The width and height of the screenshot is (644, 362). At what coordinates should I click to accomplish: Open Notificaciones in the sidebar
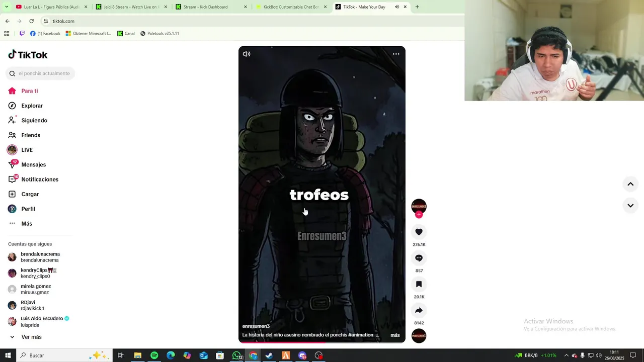pos(40,179)
